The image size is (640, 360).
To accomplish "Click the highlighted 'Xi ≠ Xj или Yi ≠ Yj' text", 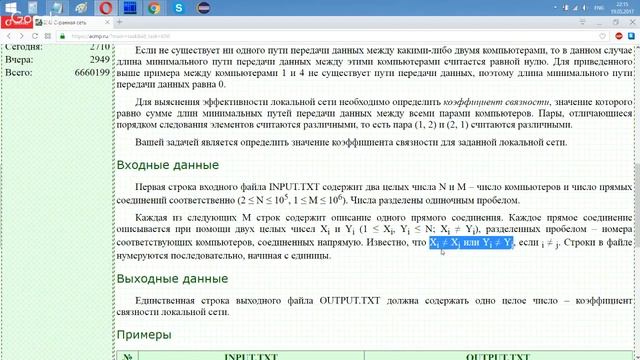I will pyautogui.click(x=471, y=242).
